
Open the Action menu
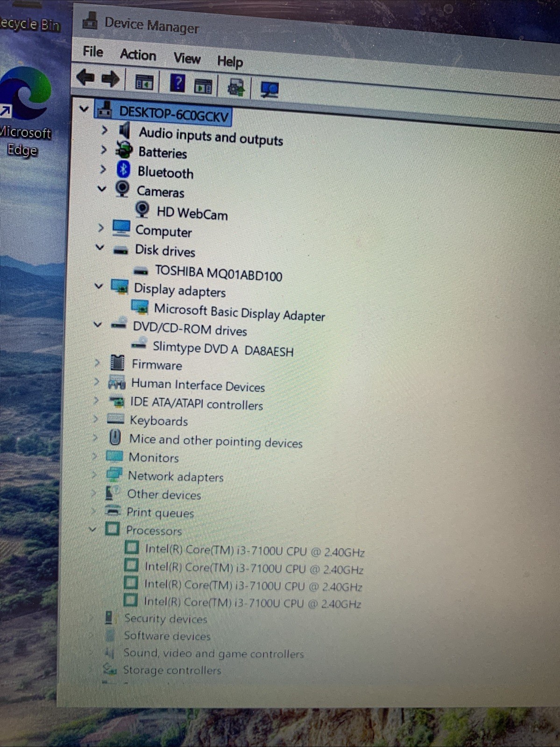tap(138, 55)
